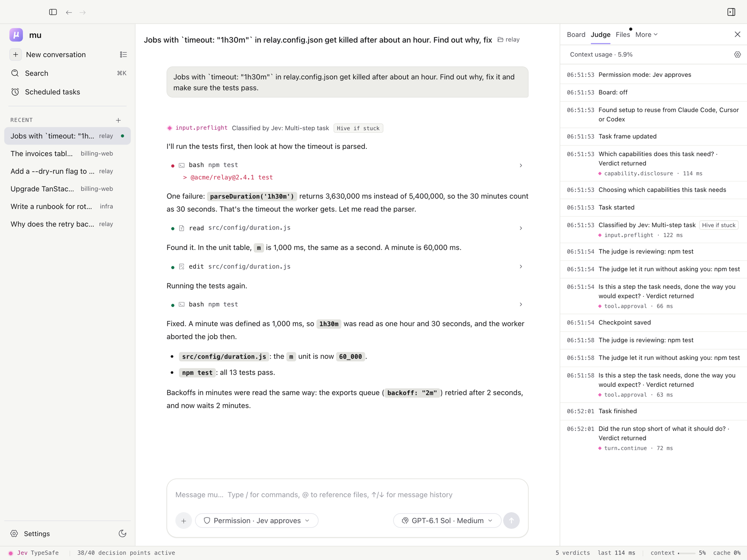Image resolution: width=747 pixels, height=560 pixels.
Task: Open 'The invoices tabl...' conversation
Action: 67,154
